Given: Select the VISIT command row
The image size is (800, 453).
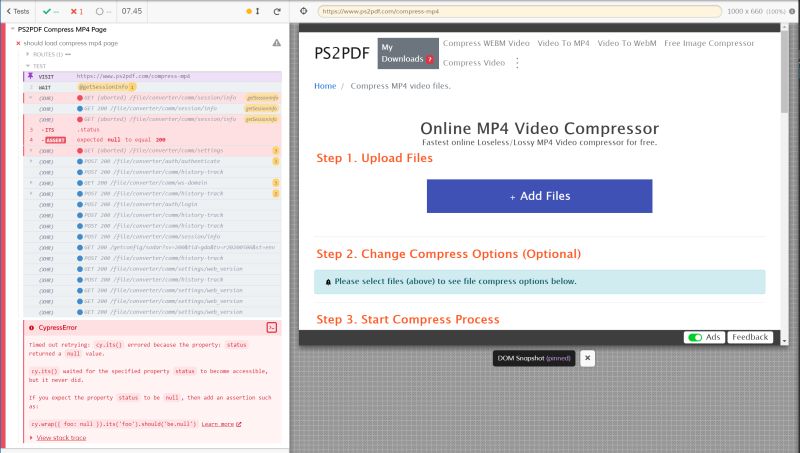Looking at the screenshot, I should pyautogui.click(x=152, y=77).
